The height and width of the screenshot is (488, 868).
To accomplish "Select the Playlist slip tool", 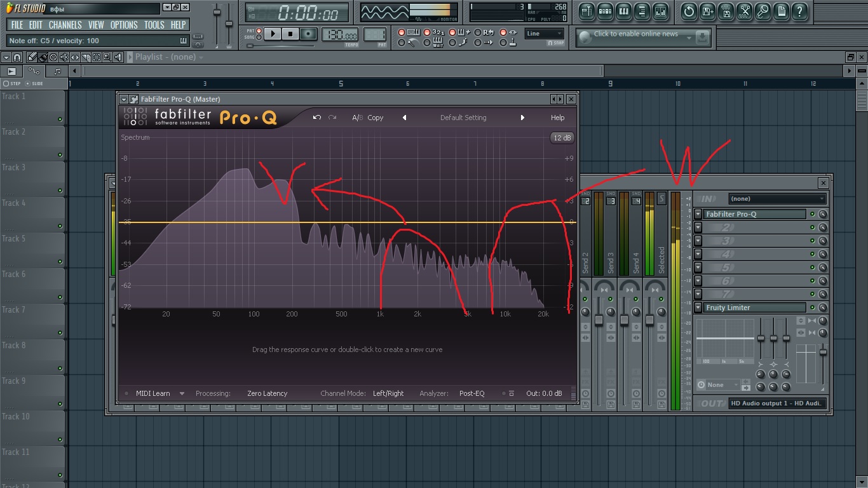I will [x=75, y=57].
